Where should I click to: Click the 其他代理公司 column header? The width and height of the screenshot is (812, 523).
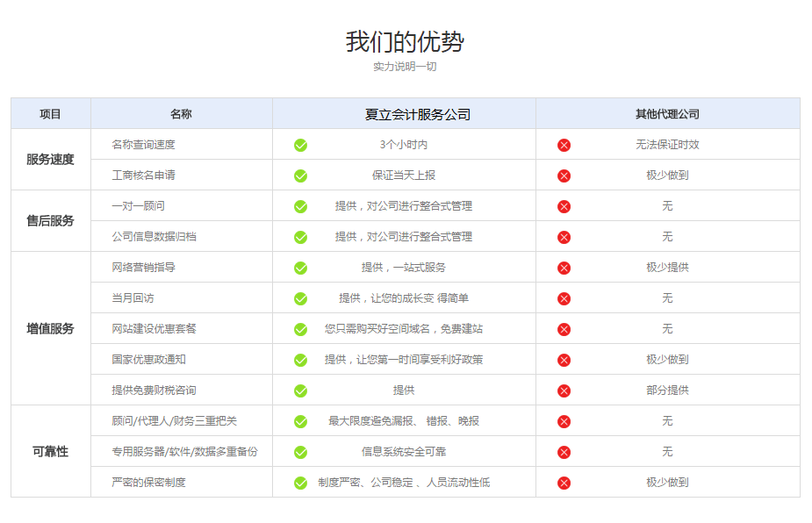click(667, 114)
